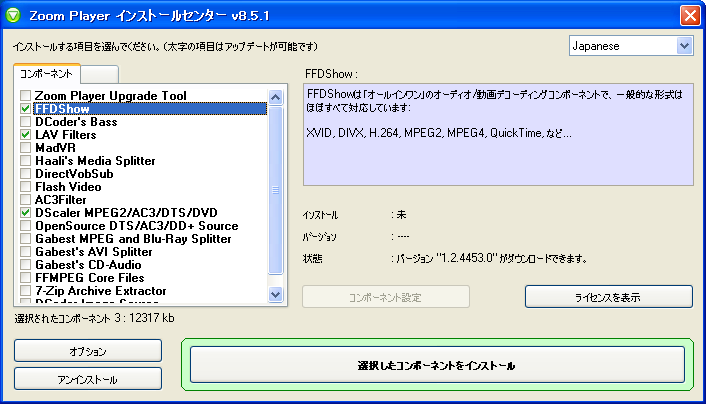
Task: Click the component list scroll up arrow
Action: pyautogui.click(x=276, y=97)
